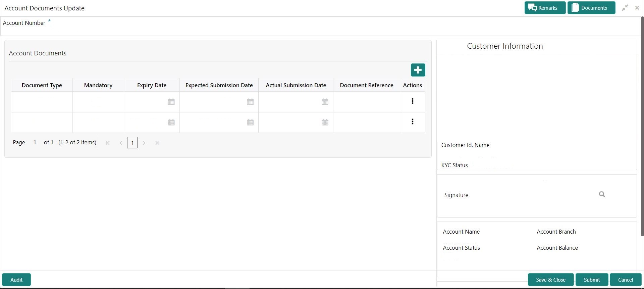Submit the account documents update
Viewport: 644px width, 289px height.
point(592,280)
